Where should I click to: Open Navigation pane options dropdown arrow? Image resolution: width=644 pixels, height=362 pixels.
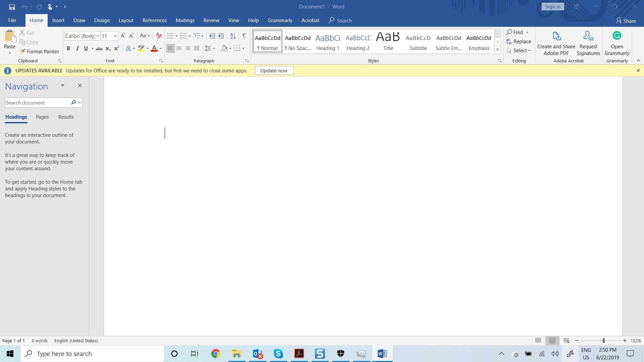point(62,85)
